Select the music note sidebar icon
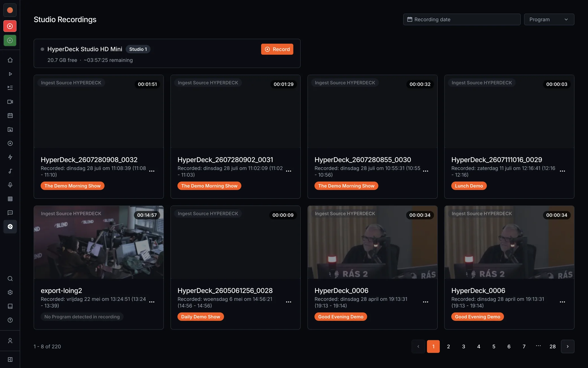 click(x=10, y=171)
